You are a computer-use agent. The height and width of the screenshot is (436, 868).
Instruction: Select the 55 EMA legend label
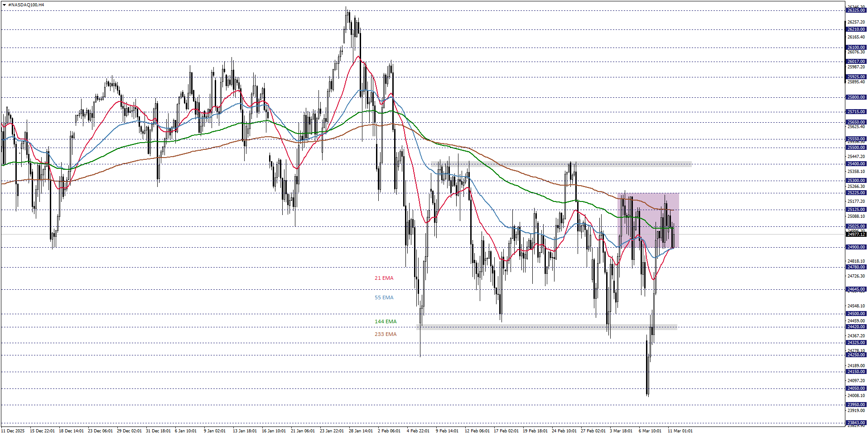(x=383, y=297)
